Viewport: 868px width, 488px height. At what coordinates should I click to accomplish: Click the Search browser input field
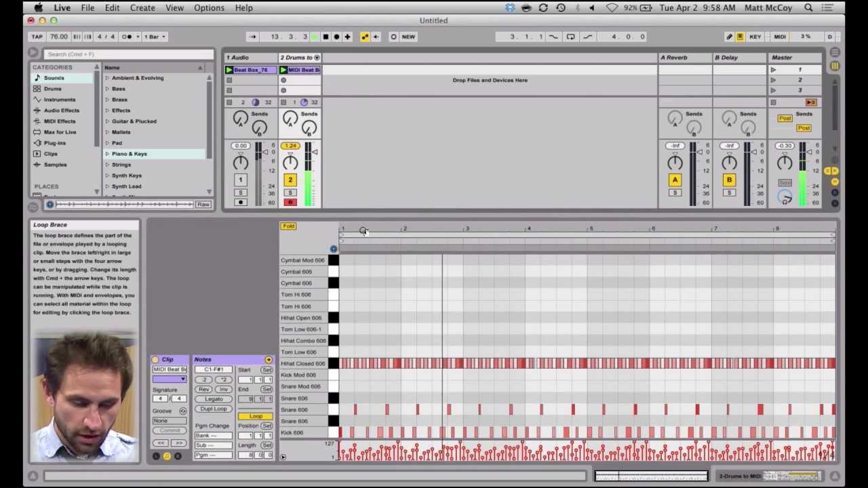click(x=127, y=54)
